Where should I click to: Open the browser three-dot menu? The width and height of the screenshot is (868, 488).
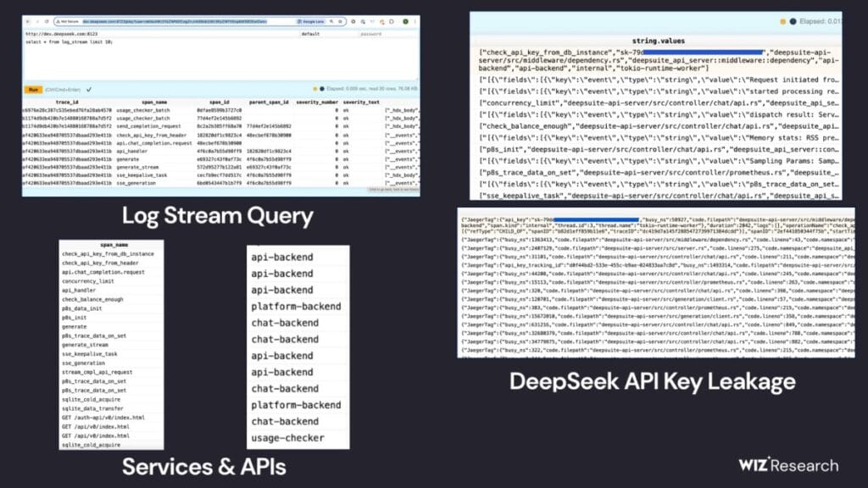[415, 21]
